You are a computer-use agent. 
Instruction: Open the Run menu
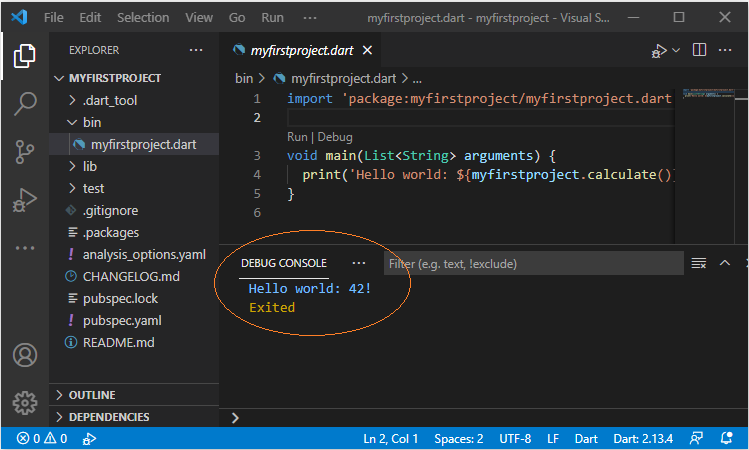pos(272,18)
